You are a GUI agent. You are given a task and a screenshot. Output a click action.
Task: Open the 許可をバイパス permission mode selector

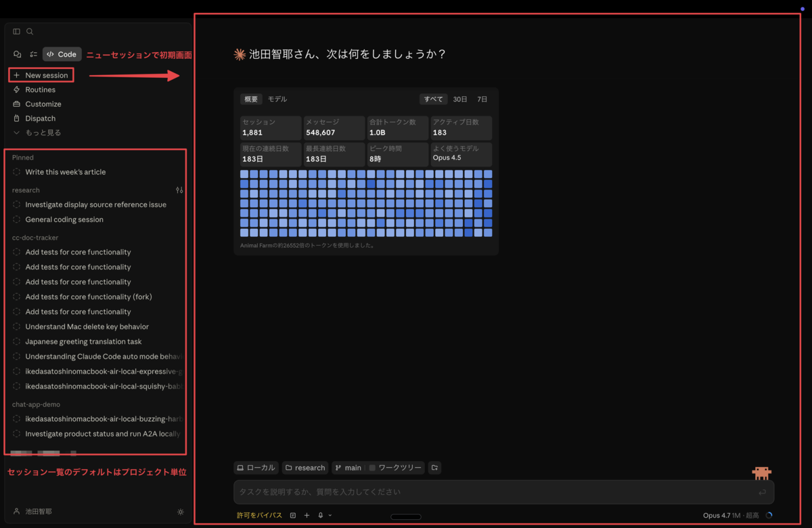click(259, 515)
